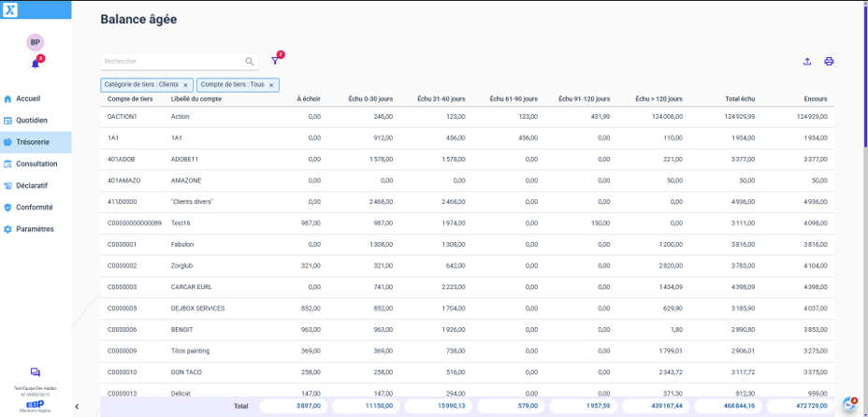Click the EBP logo
The image size is (868, 417).
[36, 404]
